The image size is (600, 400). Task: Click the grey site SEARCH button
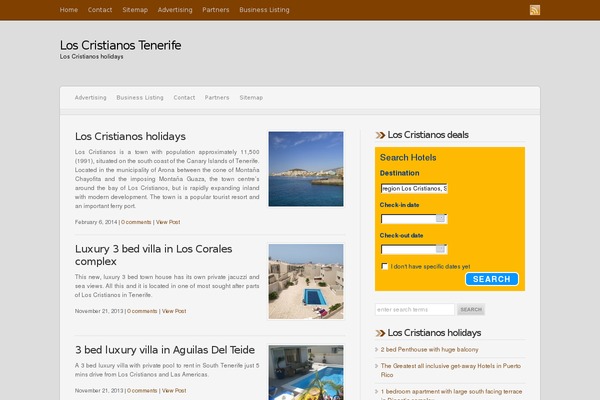click(x=471, y=309)
